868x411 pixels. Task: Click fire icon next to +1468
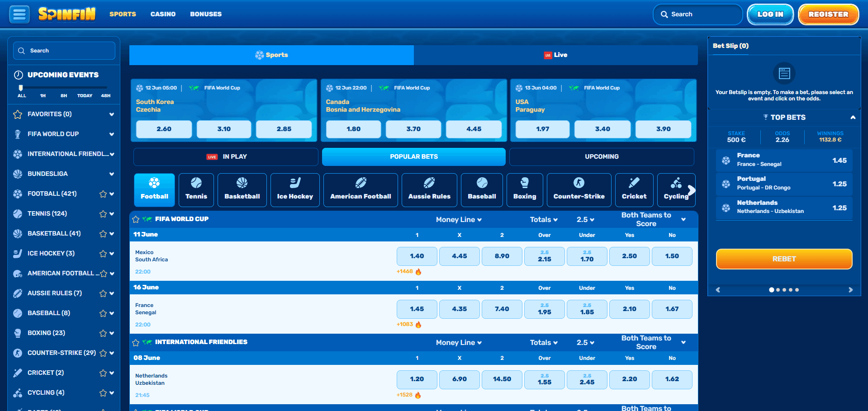coord(418,272)
